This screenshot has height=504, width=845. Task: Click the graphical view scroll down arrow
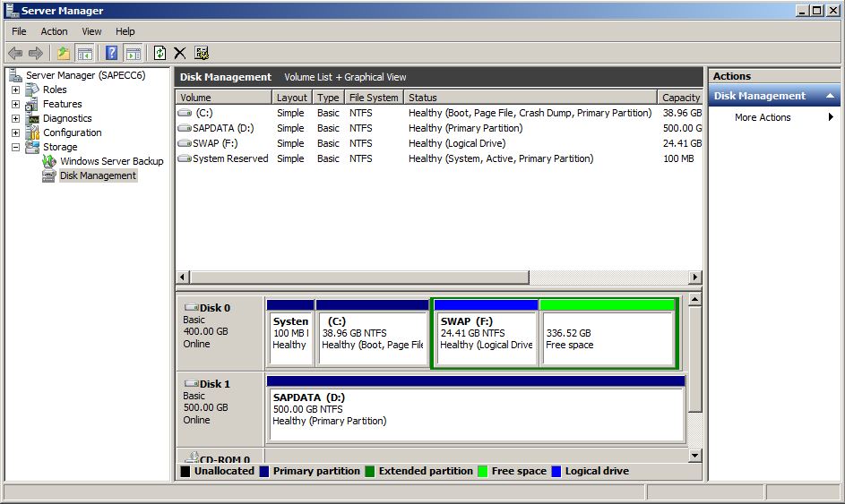coord(694,456)
